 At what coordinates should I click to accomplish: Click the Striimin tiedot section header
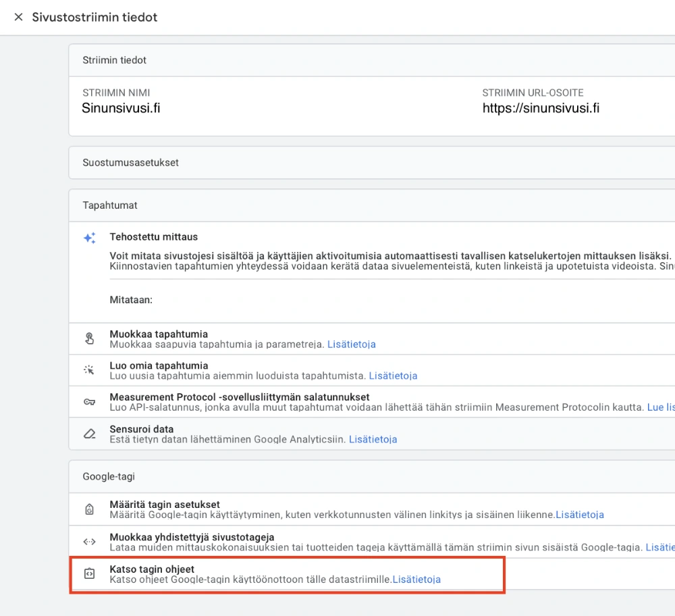coord(372,60)
